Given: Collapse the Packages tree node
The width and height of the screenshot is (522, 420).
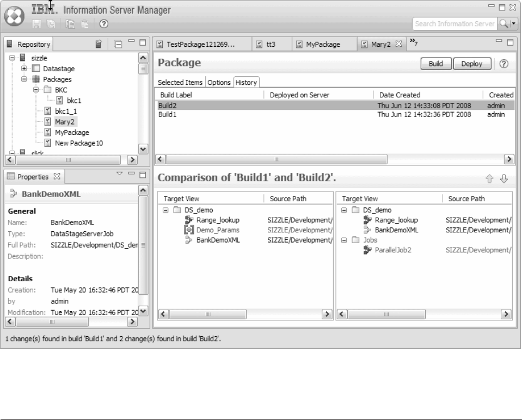Looking at the screenshot, I should click(24, 79).
